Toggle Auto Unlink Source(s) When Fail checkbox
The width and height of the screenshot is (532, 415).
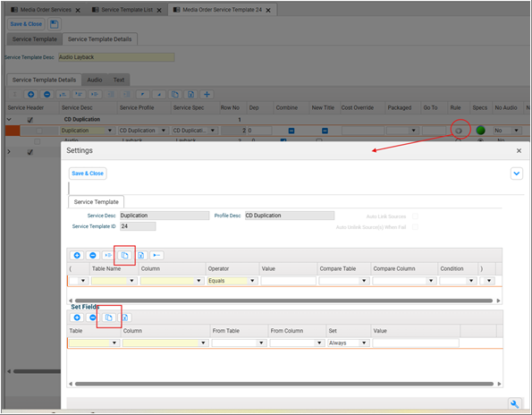point(415,227)
